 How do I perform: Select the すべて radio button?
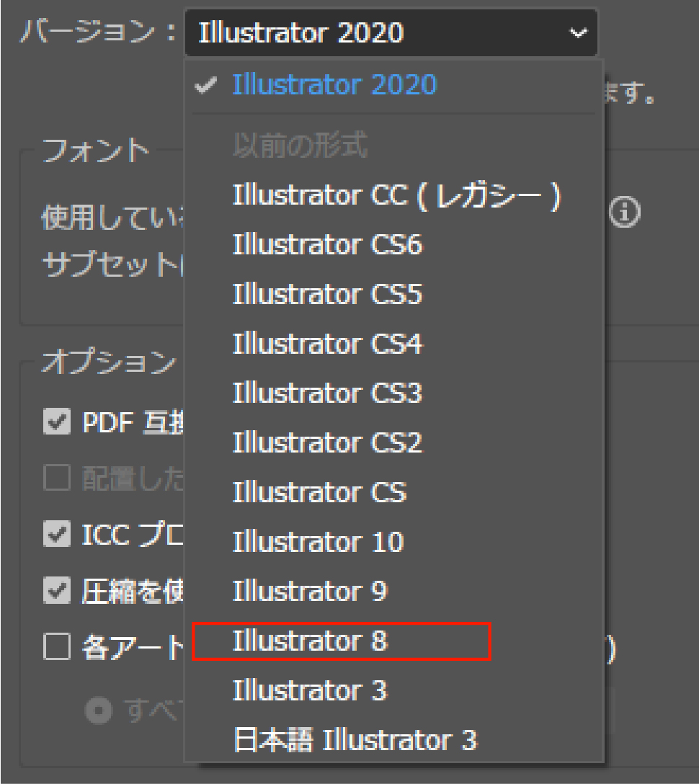coord(98,710)
